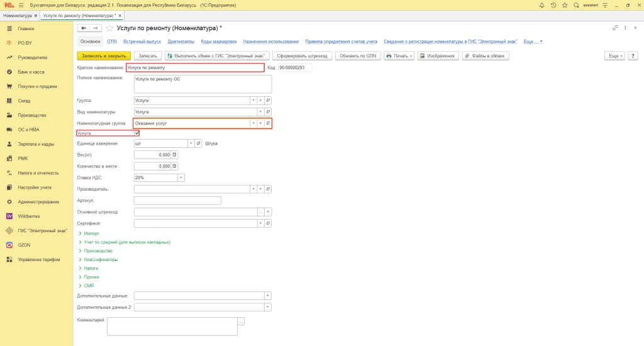Open the Wildberries sidebar section
The height and width of the screenshot is (346, 644).
click(29, 216)
